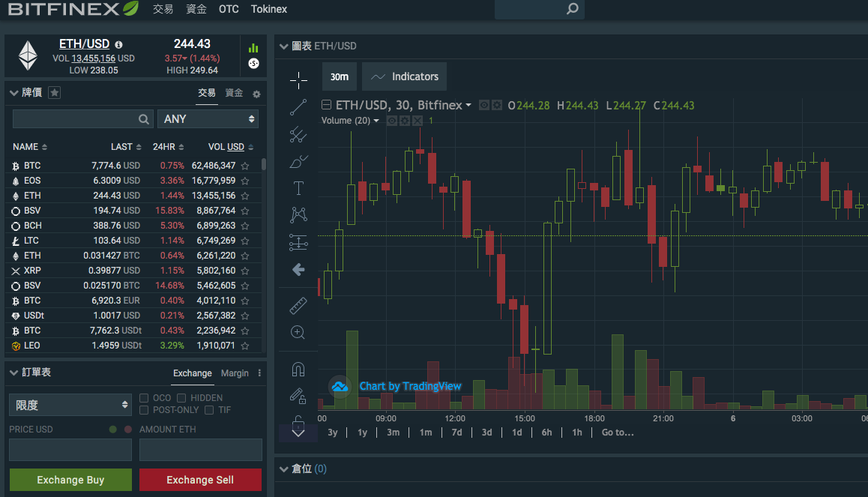
Task: Select the brush drawing tool
Action: (298, 162)
